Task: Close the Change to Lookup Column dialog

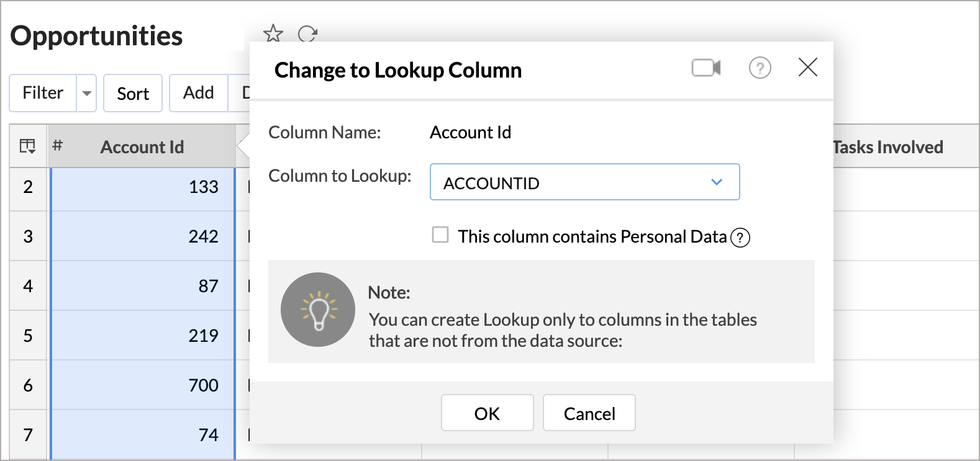Action: click(807, 68)
